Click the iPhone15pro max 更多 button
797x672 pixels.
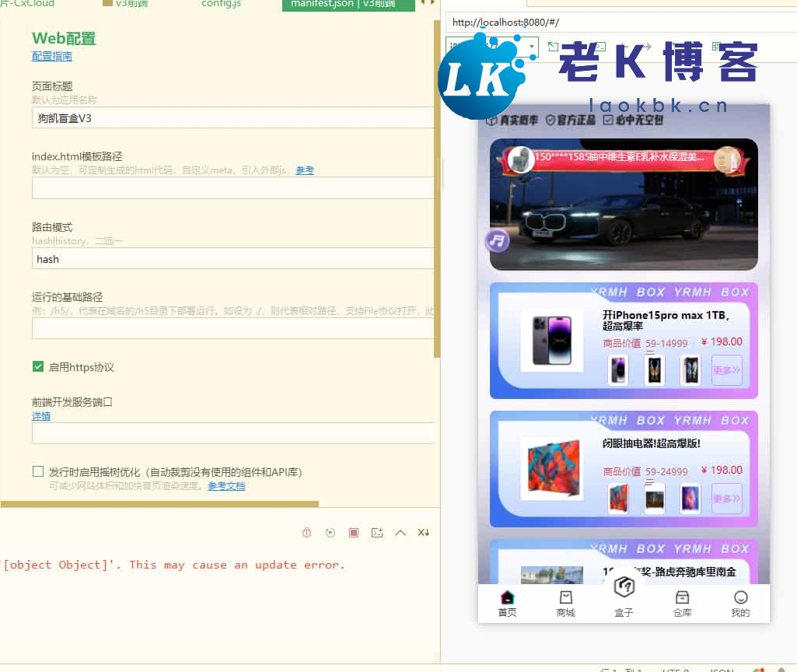coord(726,371)
